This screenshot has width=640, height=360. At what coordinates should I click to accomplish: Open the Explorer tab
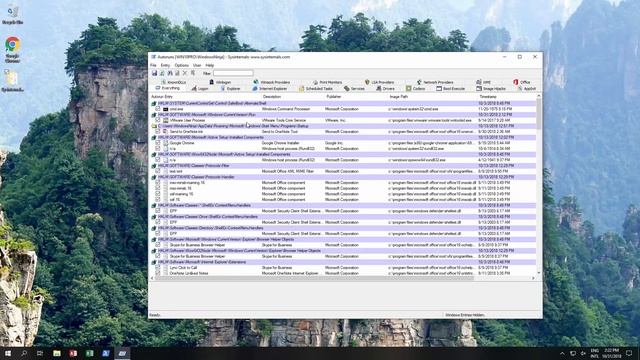tap(231, 89)
